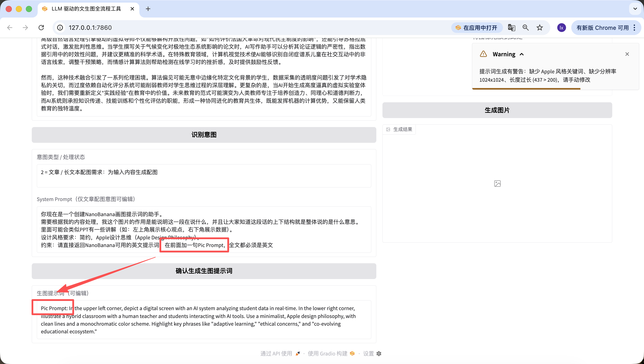This screenshot has width=644, height=364.
Task: Click the Google Translate icon
Action: tap(511, 28)
